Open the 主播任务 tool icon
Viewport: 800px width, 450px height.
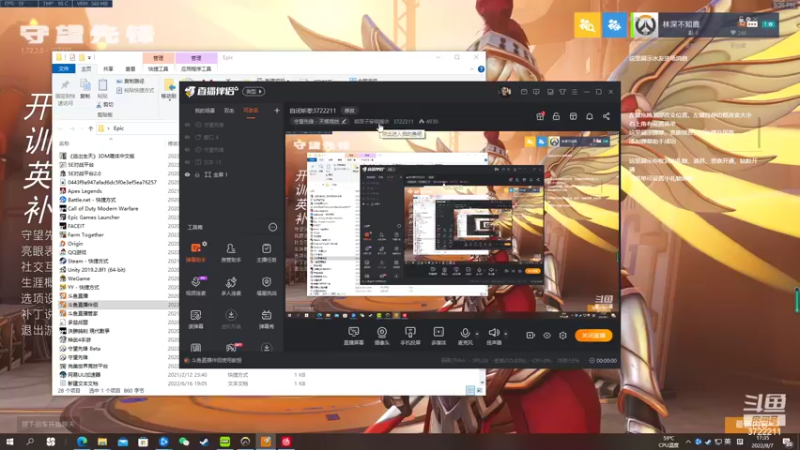coord(266,253)
